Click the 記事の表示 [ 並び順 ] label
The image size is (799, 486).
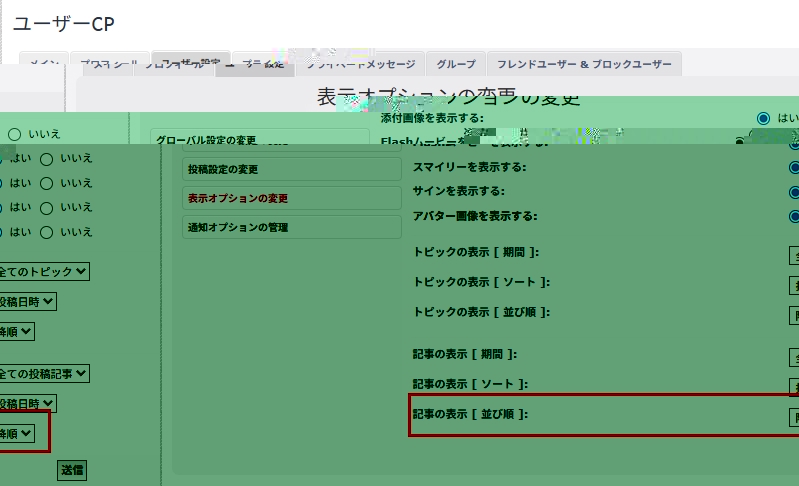470,414
